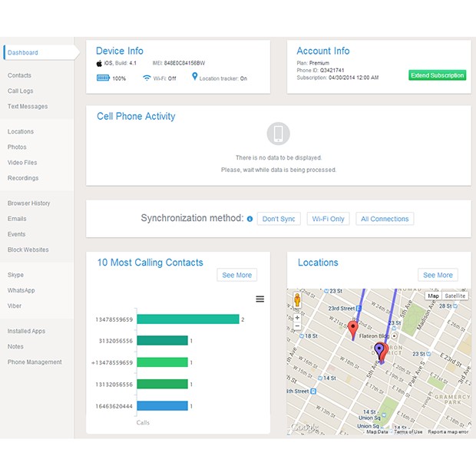Click the synchronization method info icon
The image size is (476, 476).
[250, 219]
